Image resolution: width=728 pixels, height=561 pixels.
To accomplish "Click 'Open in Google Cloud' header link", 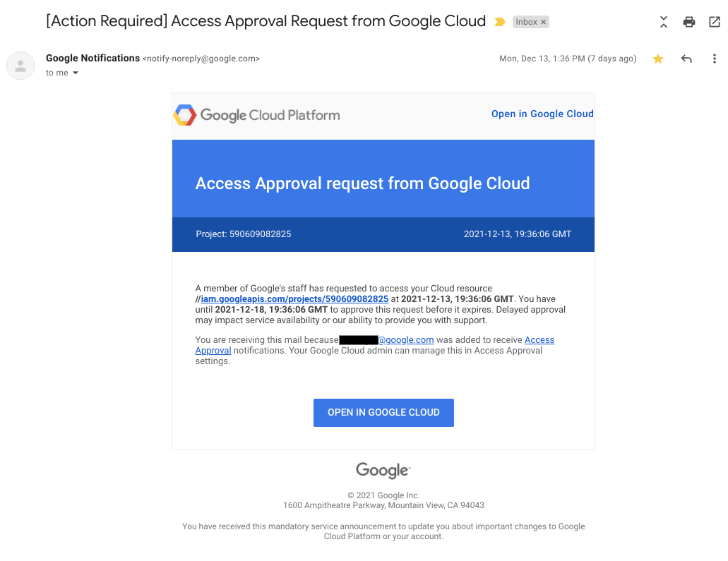I will 542,114.
